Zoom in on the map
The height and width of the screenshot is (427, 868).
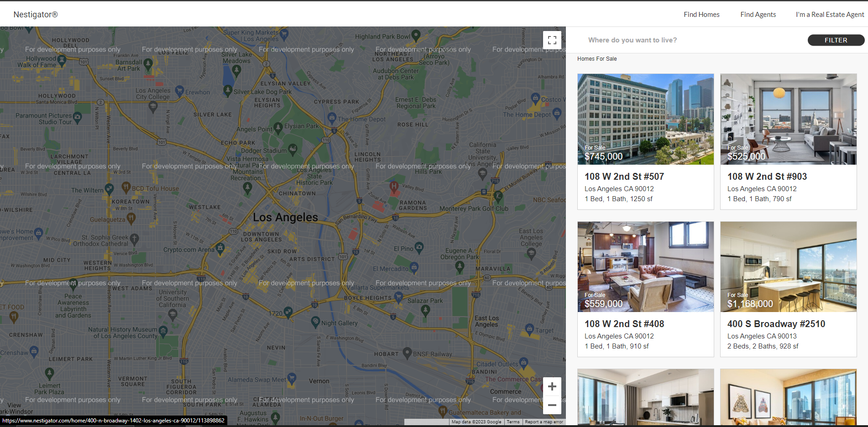[x=552, y=386]
